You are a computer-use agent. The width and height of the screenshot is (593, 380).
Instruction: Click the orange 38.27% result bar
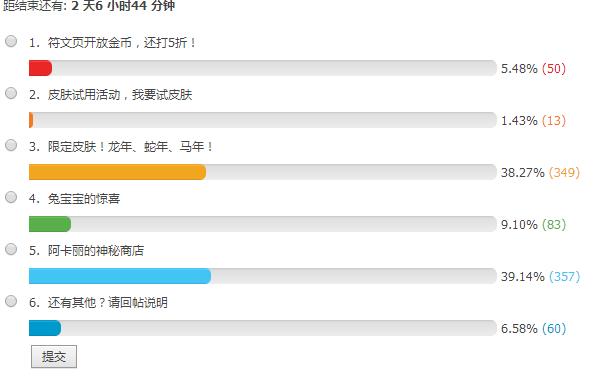click(x=118, y=172)
